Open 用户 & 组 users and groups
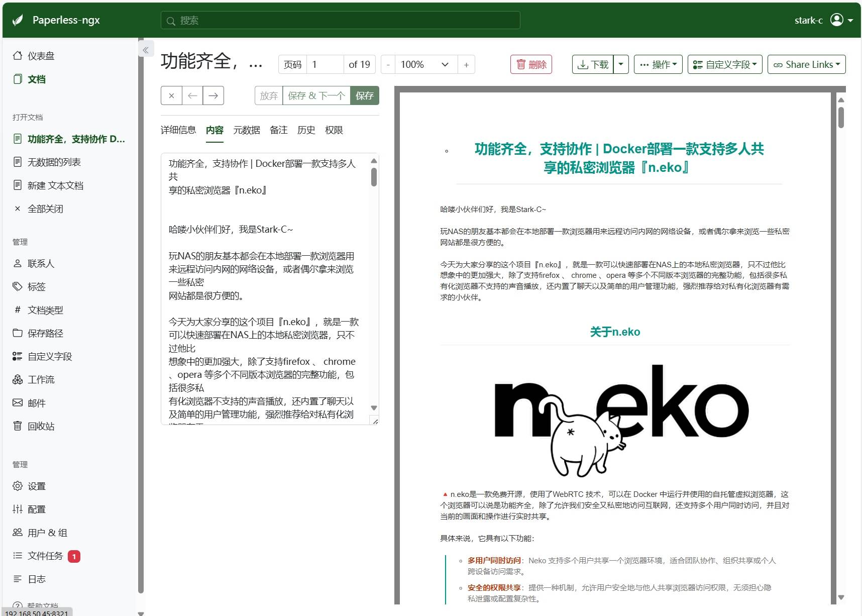Image resolution: width=862 pixels, height=616 pixels. point(40,533)
